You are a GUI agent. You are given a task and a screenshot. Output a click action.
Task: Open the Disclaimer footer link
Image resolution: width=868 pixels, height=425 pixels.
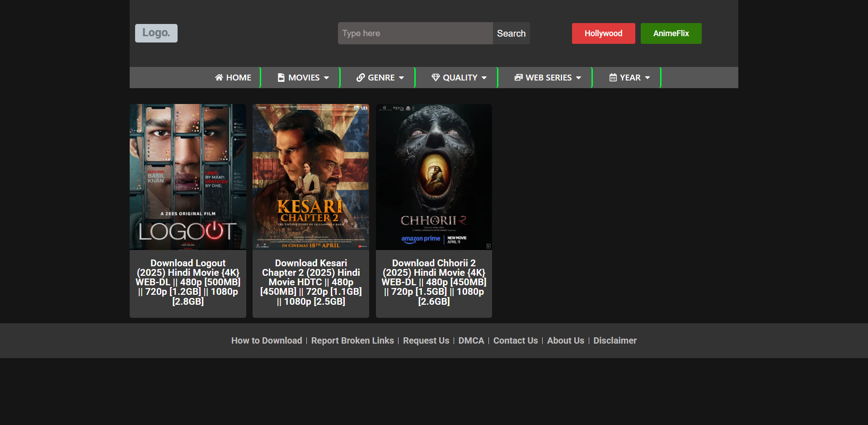pyautogui.click(x=615, y=340)
